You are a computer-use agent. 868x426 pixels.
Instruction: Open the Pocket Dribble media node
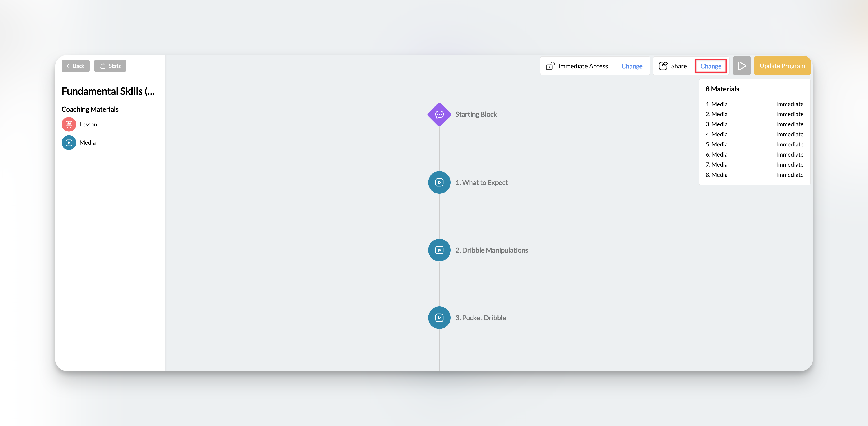pyautogui.click(x=439, y=317)
